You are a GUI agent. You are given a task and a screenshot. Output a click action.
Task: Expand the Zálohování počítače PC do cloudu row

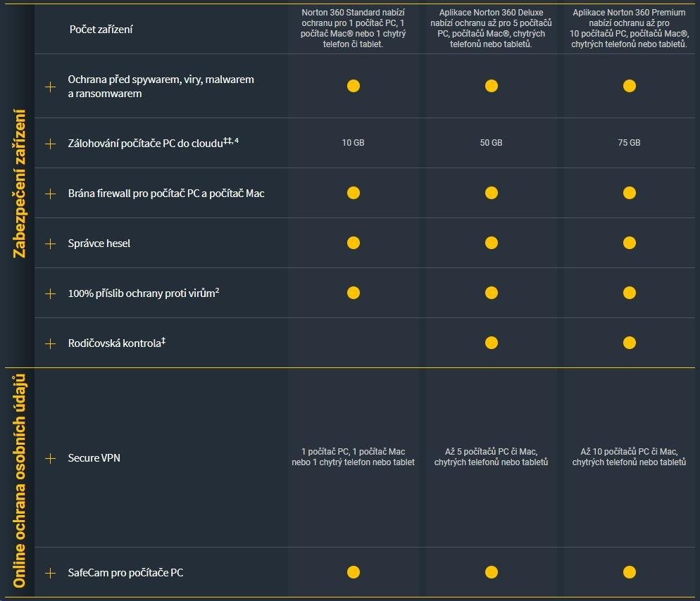pos(50,144)
